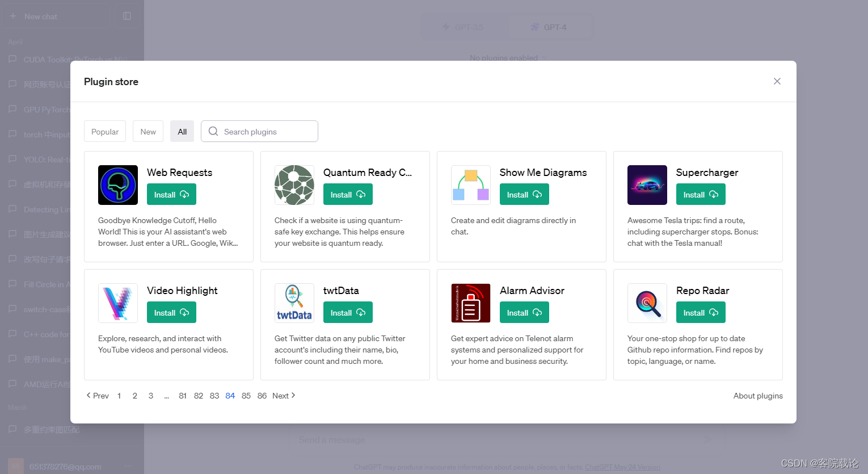The image size is (868, 474).
Task: Click the Web Requests plugin title
Action: click(x=179, y=173)
